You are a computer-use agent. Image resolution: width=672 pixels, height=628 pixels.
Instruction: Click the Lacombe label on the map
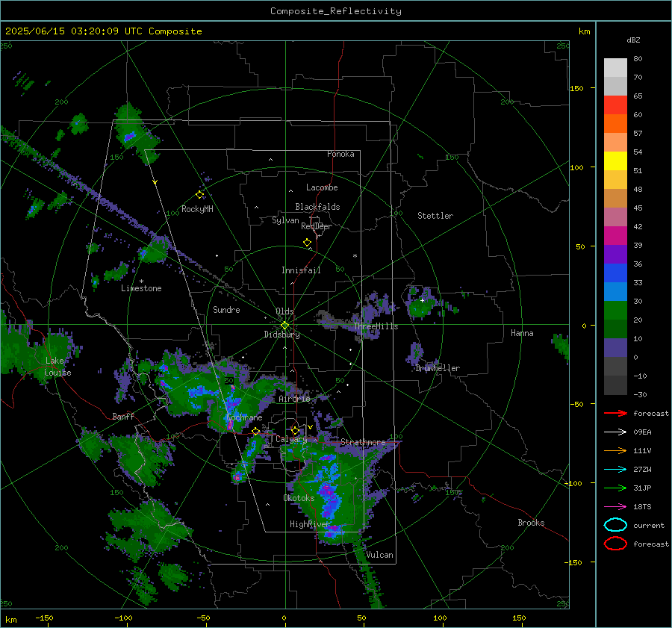(322, 187)
